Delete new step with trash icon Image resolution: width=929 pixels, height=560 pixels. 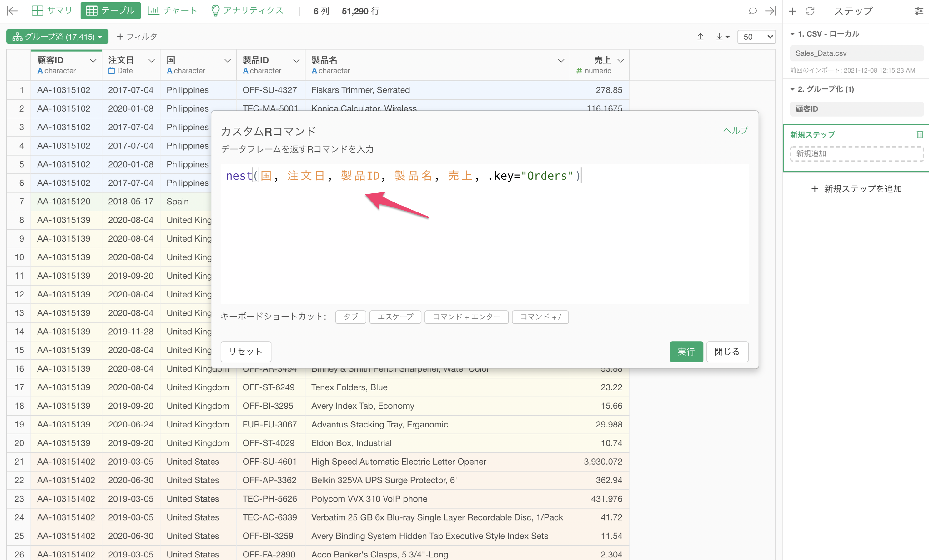coord(920,134)
